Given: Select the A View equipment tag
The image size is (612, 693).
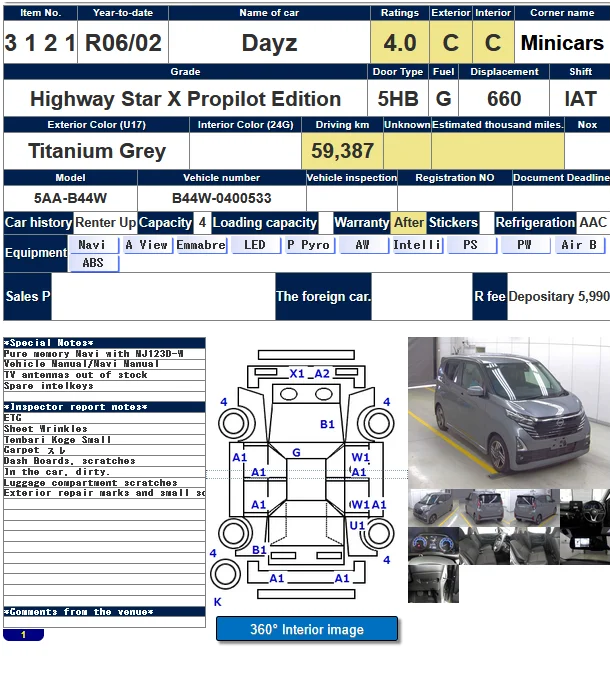Looking at the screenshot, I should 147,245.
